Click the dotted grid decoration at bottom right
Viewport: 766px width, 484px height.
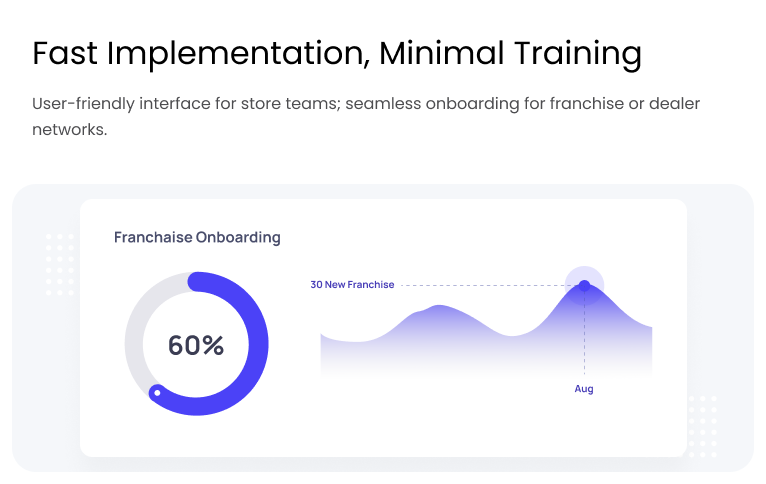(702, 425)
